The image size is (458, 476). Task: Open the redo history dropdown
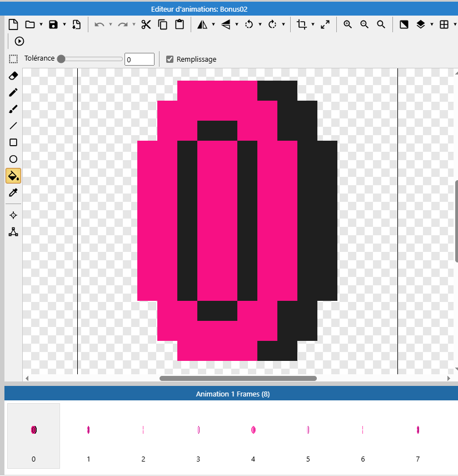[134, 24]
